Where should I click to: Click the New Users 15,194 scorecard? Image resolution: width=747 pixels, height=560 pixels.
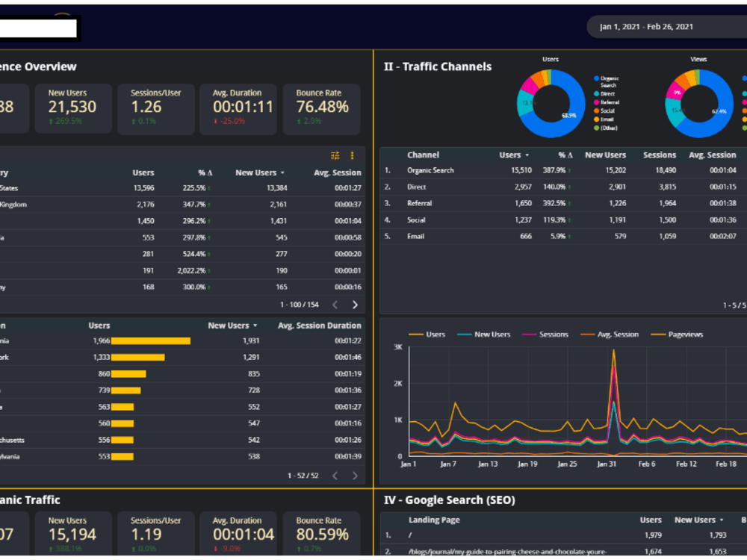click(73, 535)
